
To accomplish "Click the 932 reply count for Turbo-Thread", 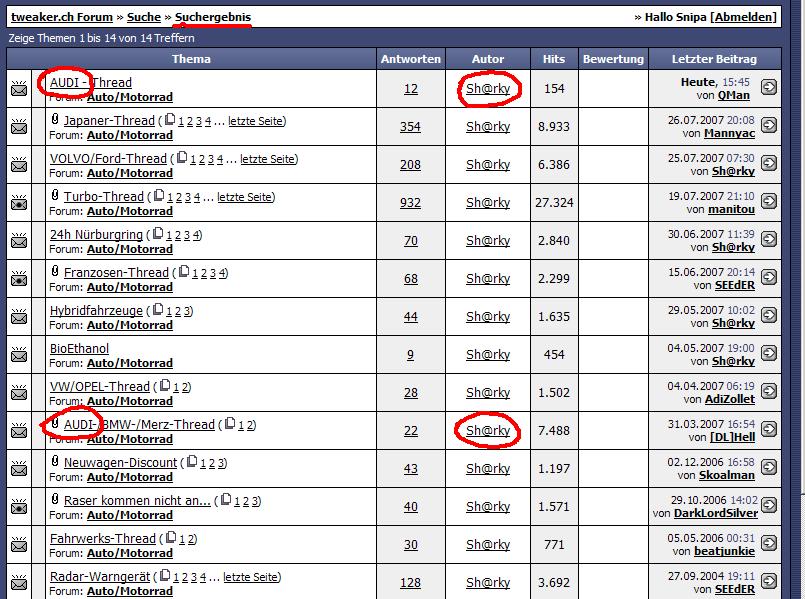I will click(410, 203).
